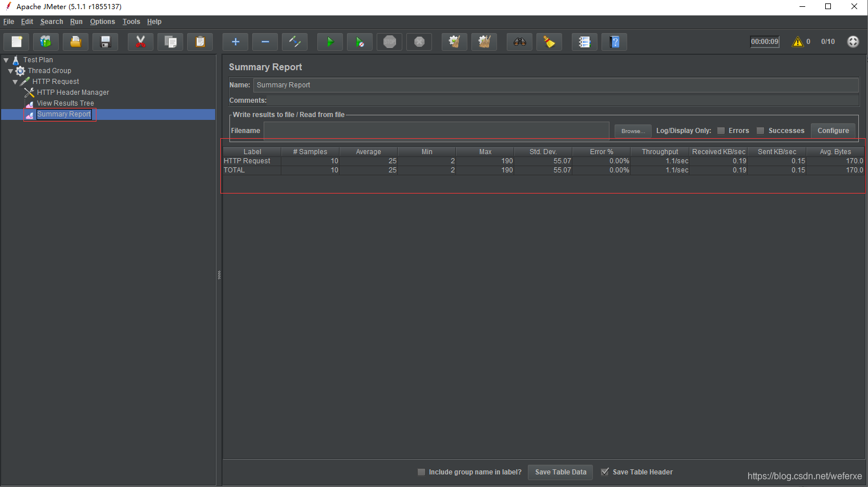Stop the running test with Stop icon
Screen dimensions: 868x487
tap(389, 42)
